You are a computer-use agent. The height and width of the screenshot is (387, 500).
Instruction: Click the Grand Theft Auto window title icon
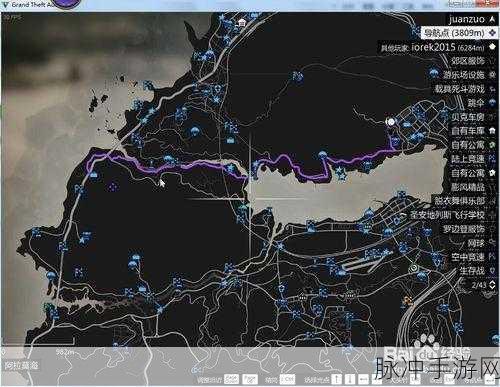(6, 5)
